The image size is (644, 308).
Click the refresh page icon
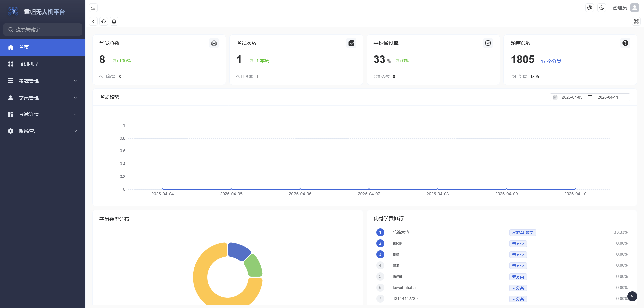pos(104,21)
